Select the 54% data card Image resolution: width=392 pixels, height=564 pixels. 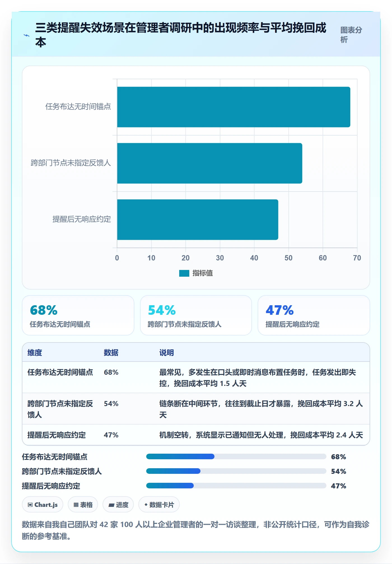pyautogui.click(x=196, y=315)
